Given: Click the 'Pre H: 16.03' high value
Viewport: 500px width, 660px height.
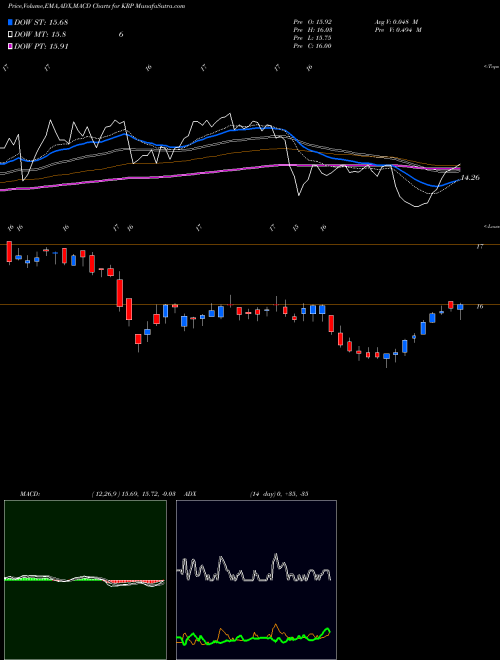Looking at the screenshot, I should (x=313, y=29).
